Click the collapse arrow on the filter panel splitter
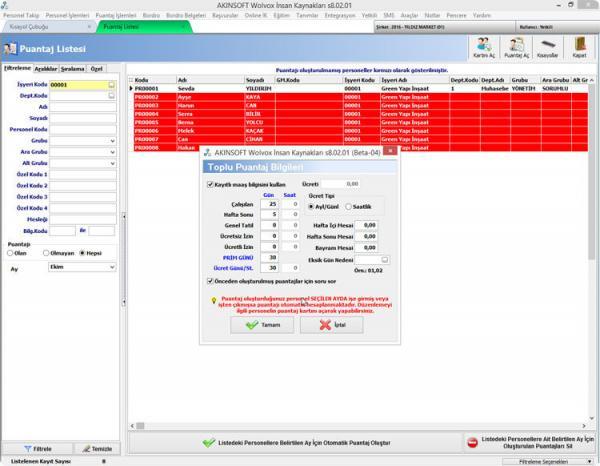The width and height of the screenshot is (600, 466). (124, 217)
